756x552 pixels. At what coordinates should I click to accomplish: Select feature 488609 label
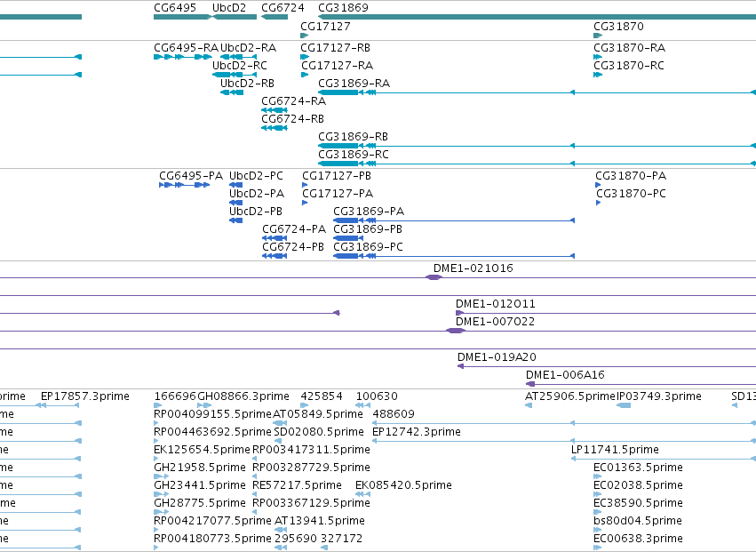(394, 414)
